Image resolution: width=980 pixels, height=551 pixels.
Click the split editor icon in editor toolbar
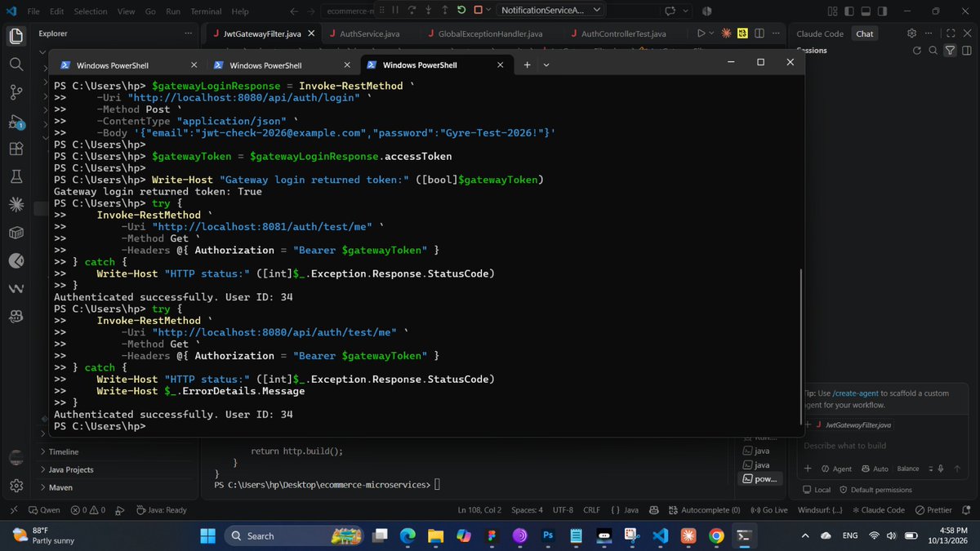(759, 33)
